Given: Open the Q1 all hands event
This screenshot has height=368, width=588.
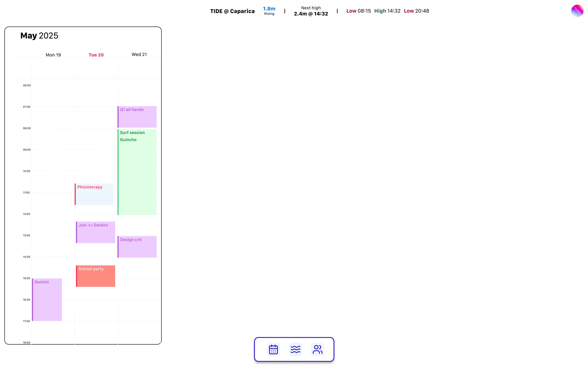Looking at the screenshot, I should (x=137, y=117).
